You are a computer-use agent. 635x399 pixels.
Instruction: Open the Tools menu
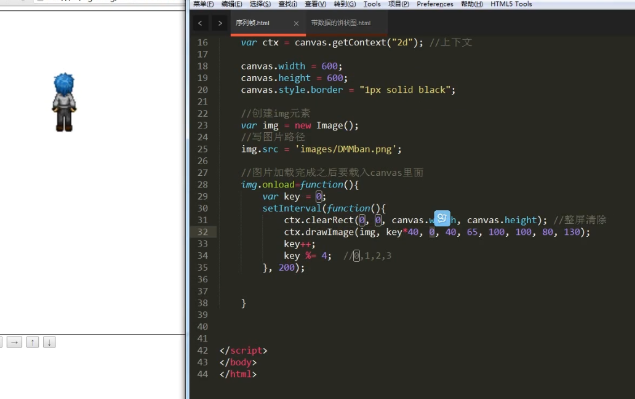tap(372, 4)
